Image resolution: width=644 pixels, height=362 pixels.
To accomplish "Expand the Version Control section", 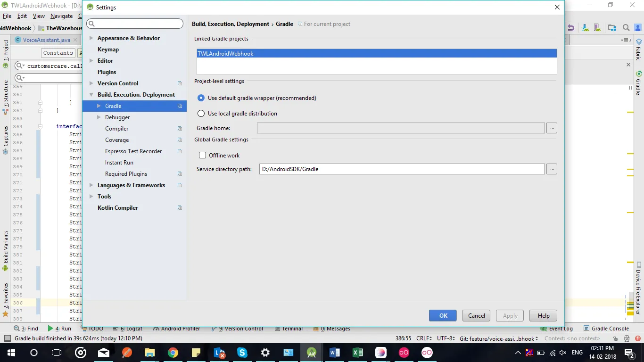I will click(x=91, y=83).
